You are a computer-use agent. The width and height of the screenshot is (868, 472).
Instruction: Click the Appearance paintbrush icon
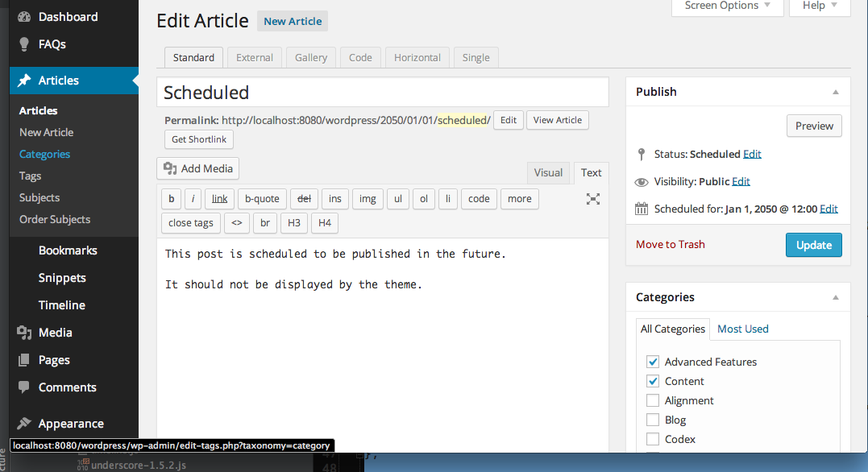pyautogui.click(x=24, y=424)
